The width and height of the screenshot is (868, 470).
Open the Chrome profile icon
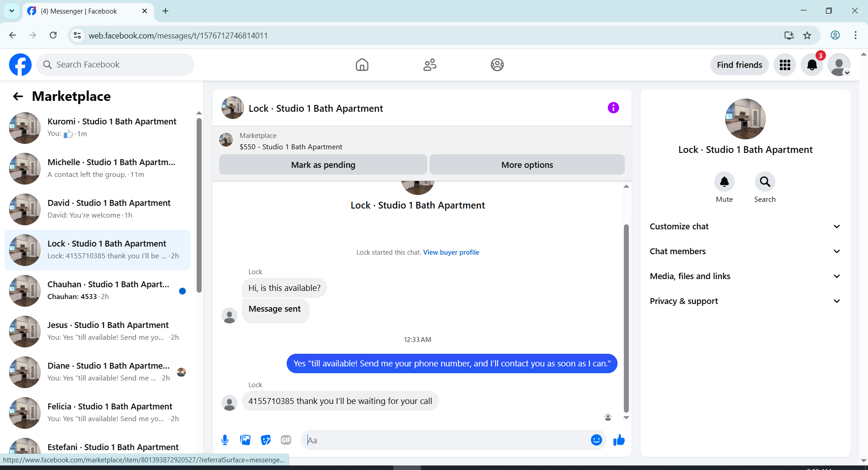tap(835, 35)
